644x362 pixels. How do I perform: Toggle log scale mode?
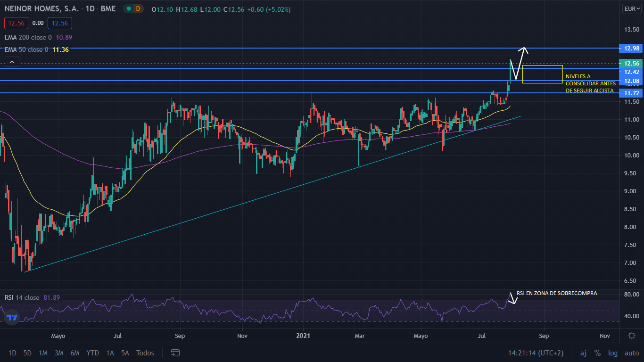coord(613,353)
